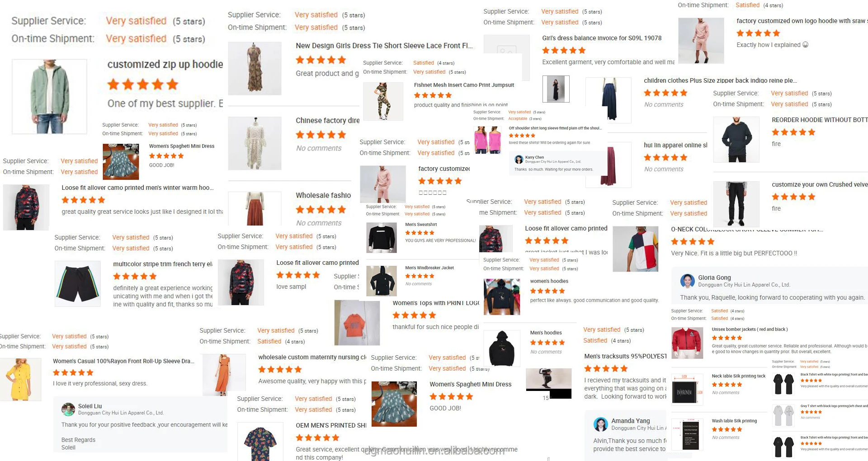
Task: Open the green zip up hoodie thumbnail
Action: pos(49,96)
